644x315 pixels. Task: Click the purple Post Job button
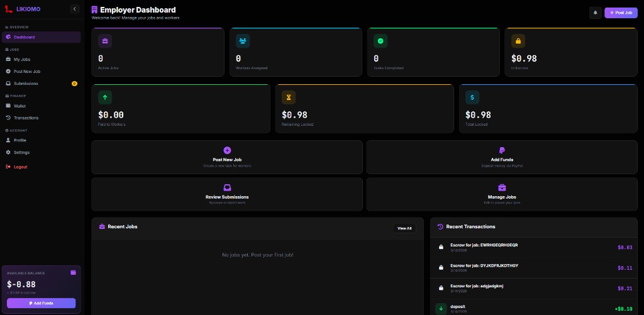pyautogui.click(x=621, y=13)
